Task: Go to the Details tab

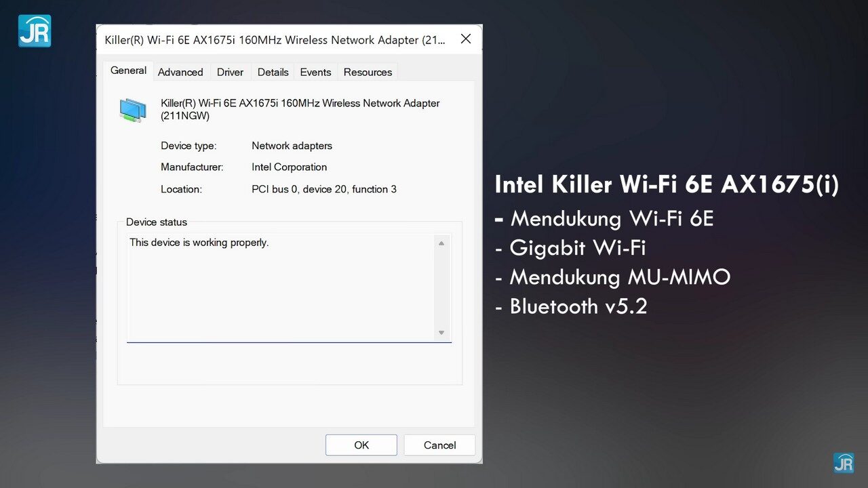Action: (x=273, y=72)
